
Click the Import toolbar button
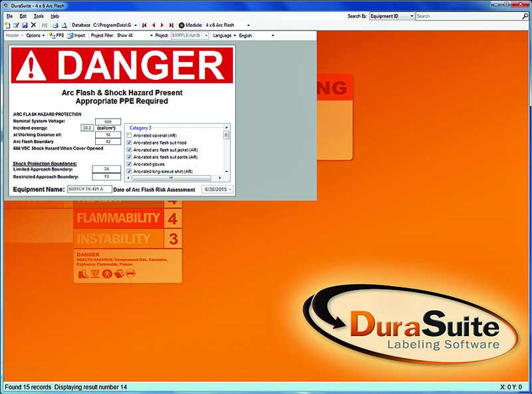(76, 35)
